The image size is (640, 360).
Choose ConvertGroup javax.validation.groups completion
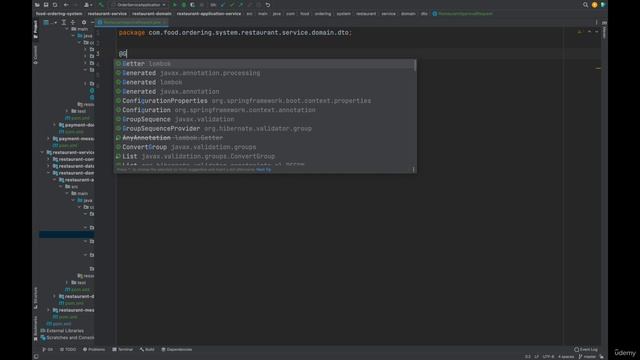tap(264, 147)
